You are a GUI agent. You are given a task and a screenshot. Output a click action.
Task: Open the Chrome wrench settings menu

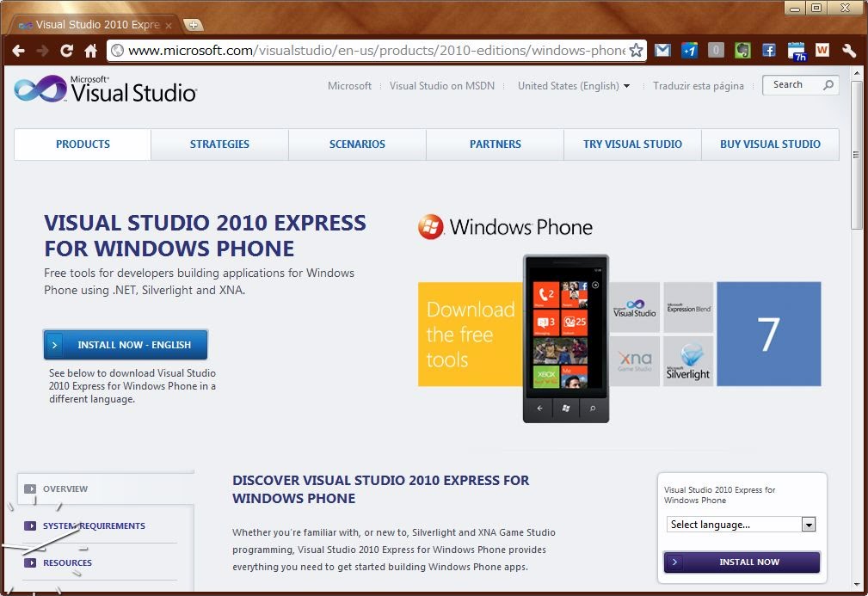849,51
